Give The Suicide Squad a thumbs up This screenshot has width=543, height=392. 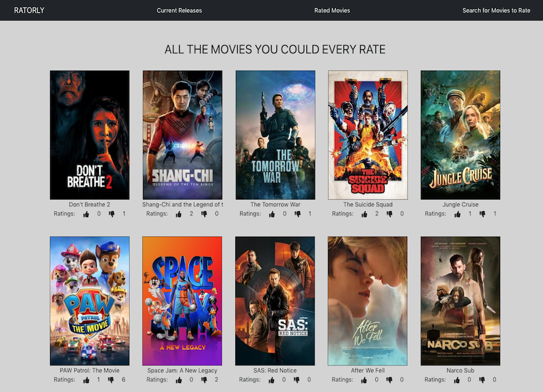364,214
